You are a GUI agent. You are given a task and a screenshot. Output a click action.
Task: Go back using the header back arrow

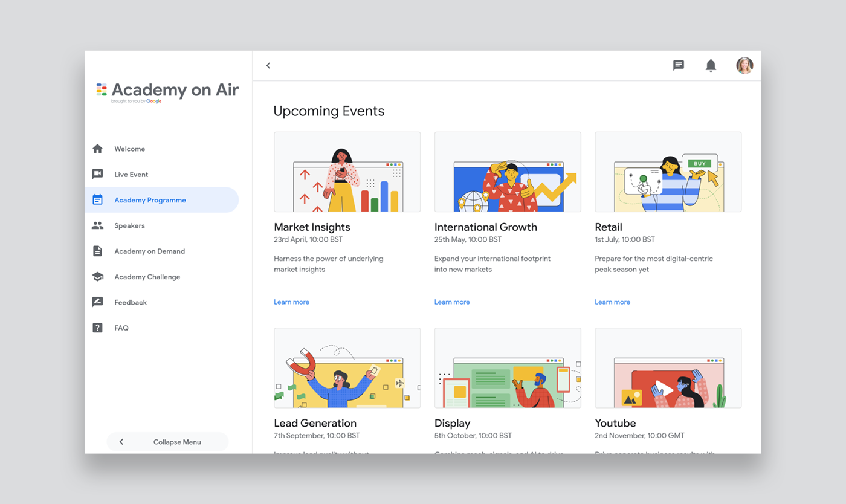pyautogui.click(x=268, y=65)
